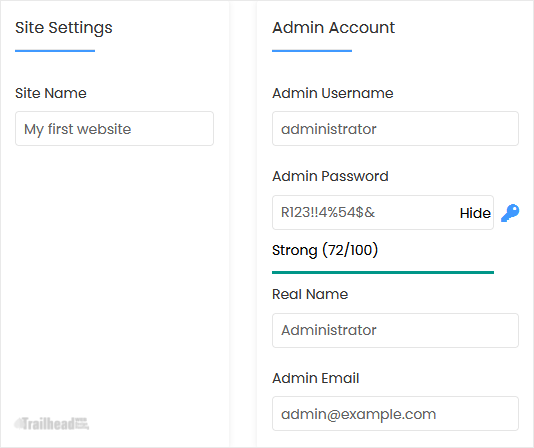Click the blue key generate-password icon

point(510,213)
